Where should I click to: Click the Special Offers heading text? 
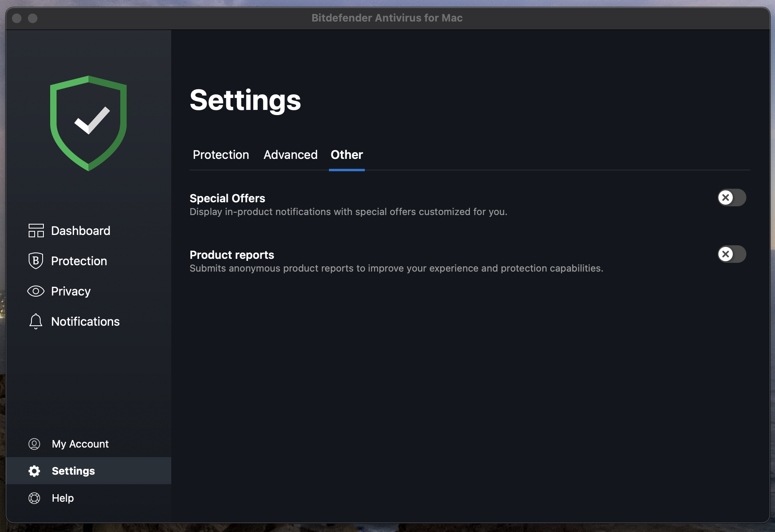point(227,198)
